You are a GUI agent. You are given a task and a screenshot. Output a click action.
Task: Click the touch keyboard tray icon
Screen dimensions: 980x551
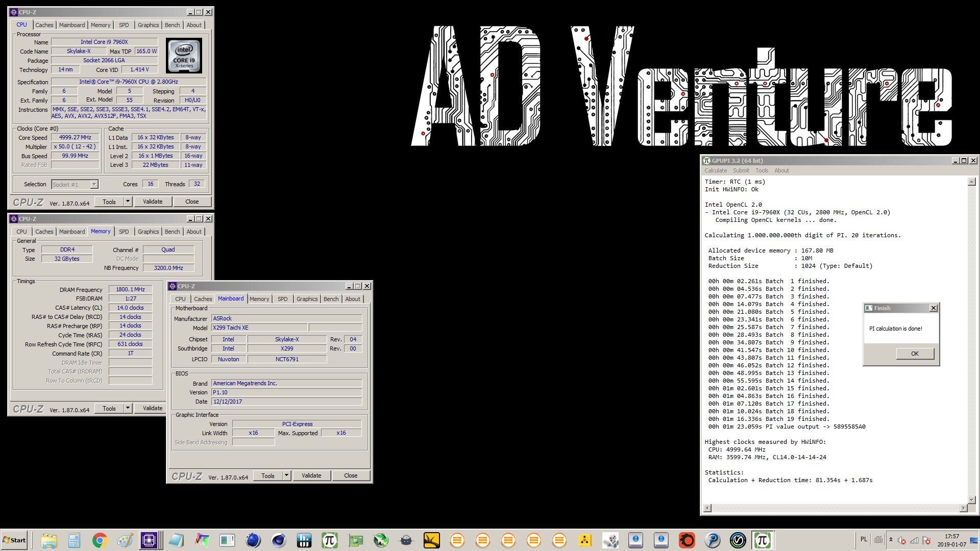pyautogui.click(x=878, y=540)
